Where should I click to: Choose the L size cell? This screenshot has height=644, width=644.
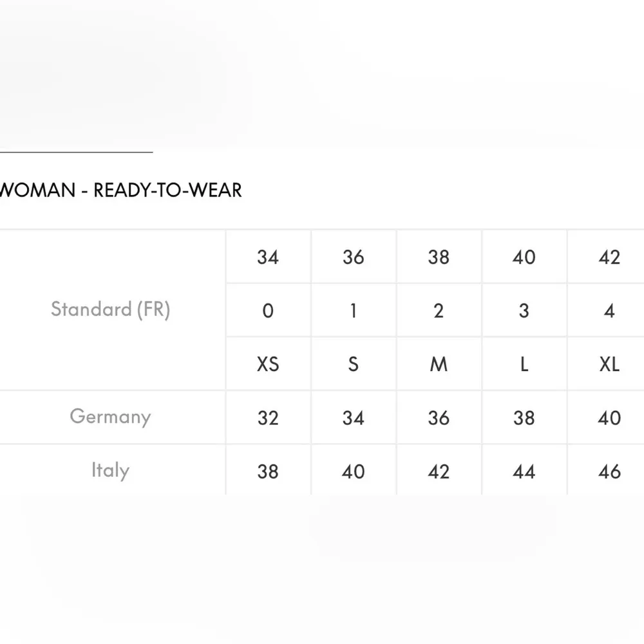click(x=524, y=365)
